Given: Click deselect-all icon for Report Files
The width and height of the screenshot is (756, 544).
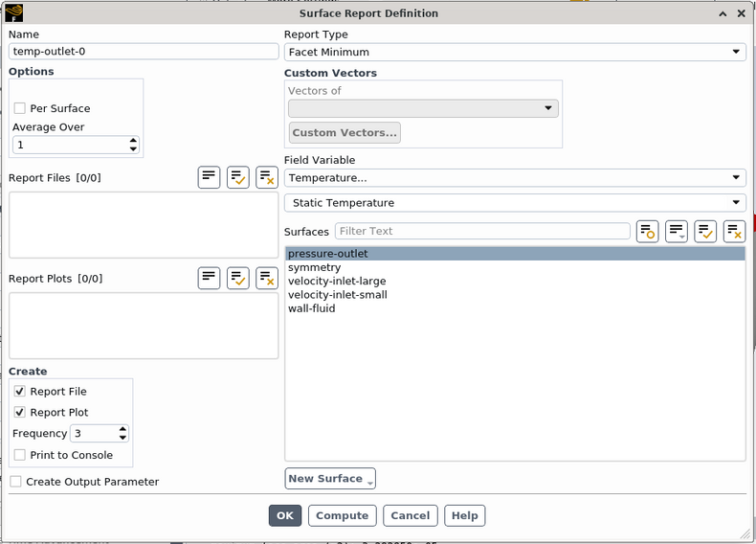Looking at the screenshot, I should tap(267, 177).
